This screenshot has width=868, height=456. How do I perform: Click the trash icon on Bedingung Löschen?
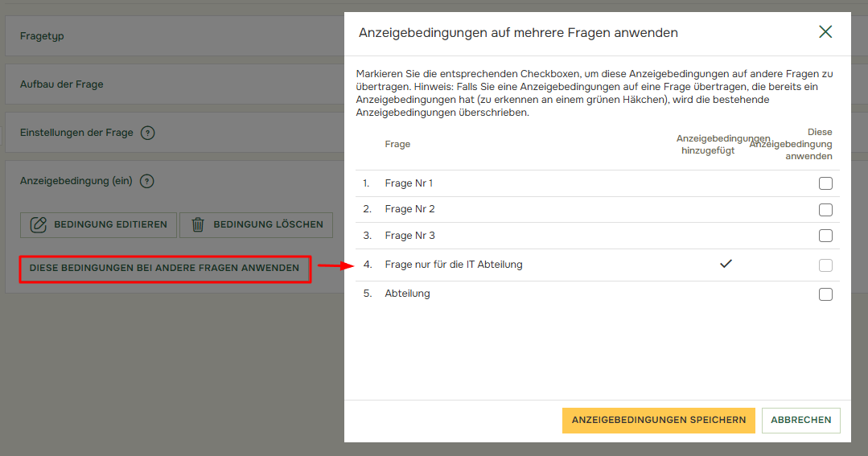(x=198, y=225)
